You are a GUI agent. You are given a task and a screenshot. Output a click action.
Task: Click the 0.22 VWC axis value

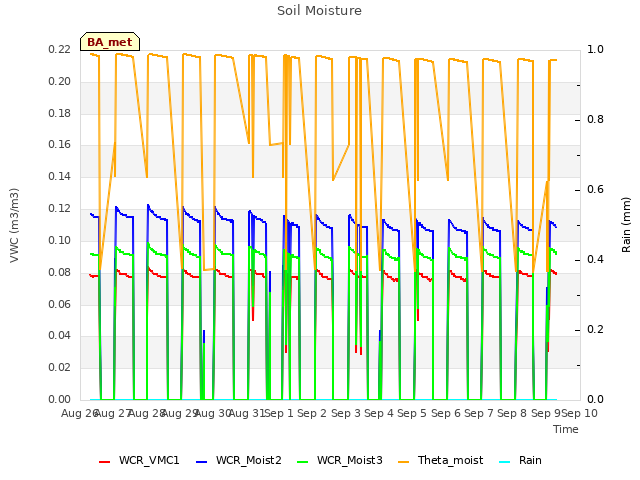[59, 49]
